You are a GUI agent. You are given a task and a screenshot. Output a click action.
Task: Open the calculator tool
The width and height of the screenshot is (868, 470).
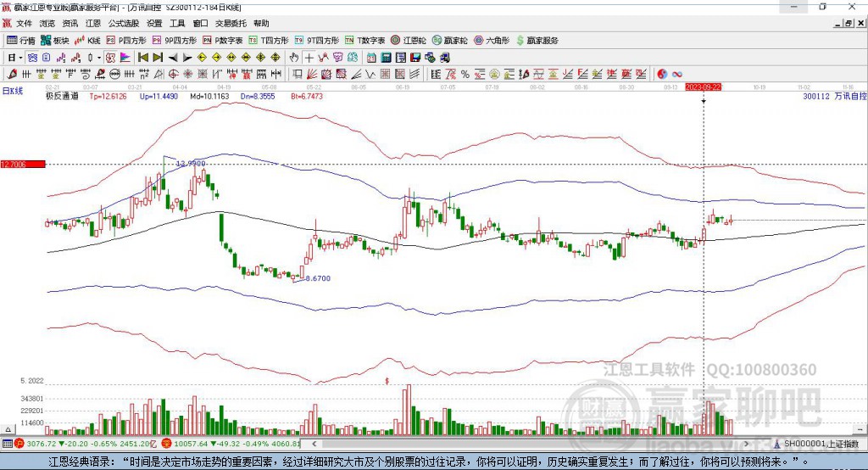(386, 58)
